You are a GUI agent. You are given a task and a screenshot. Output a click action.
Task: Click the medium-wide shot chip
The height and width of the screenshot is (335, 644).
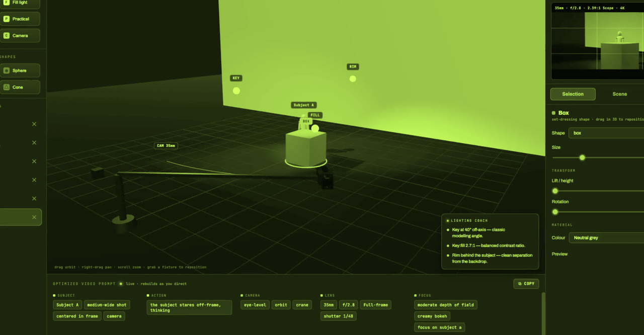(x=107, y=305)
